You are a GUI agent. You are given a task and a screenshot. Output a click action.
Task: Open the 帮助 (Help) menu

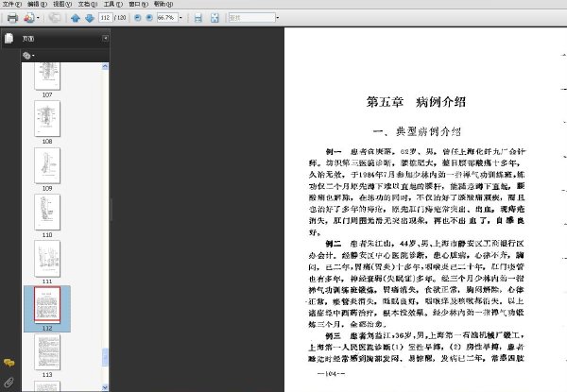click(x=163, y=4)
